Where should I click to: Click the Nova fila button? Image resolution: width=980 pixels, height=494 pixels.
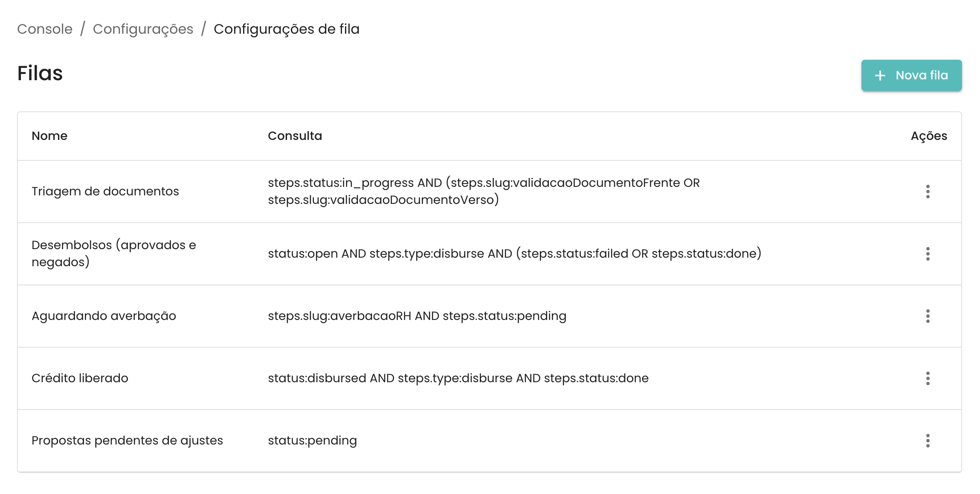[x=911, y=76]
